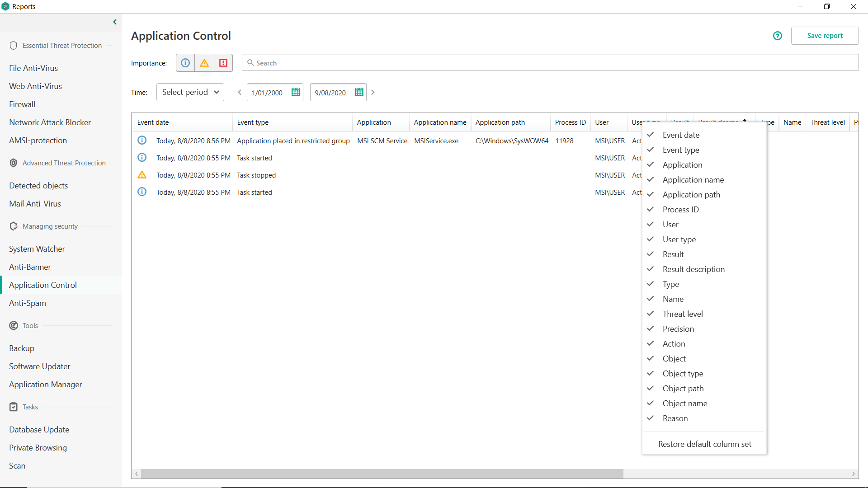Viewport: 868px width, 488px height.
Task: Click the Task stopped event type cell
Action: 256,175
